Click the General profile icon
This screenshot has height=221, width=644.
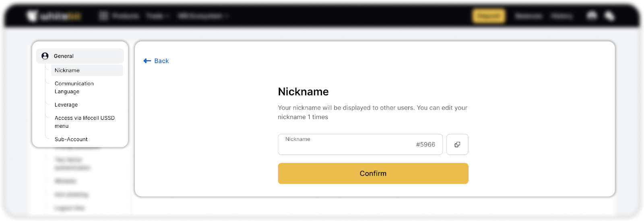(x=45, y=56)
